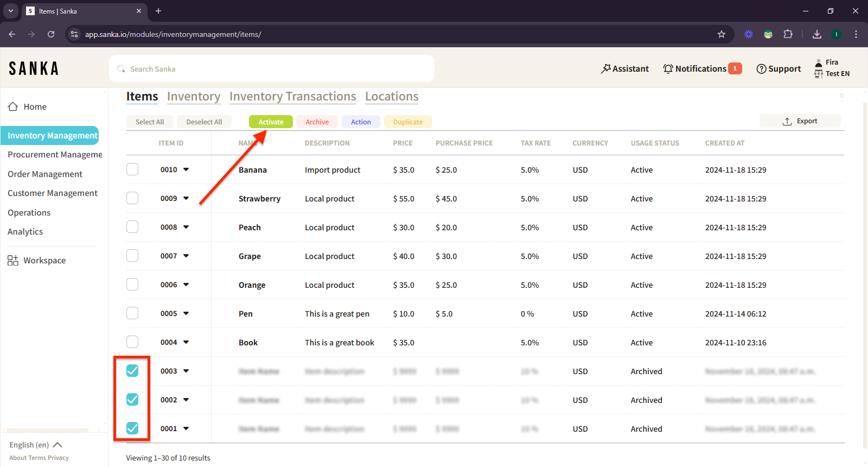Open the Workspace grid icon
Image resolution: width=868 pixels, height=467 pixels.
click(x=13, y=261)
